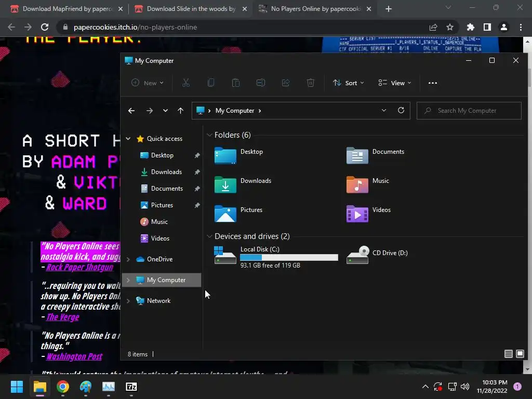Switch to Download MapFriend tab
Screen dimensions: 532x399
[66, 9]
